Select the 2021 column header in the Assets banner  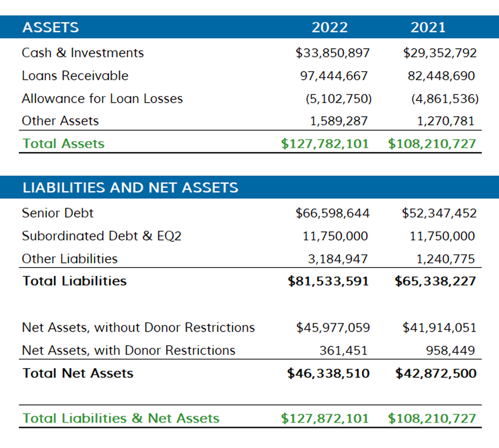pos(428,27)
